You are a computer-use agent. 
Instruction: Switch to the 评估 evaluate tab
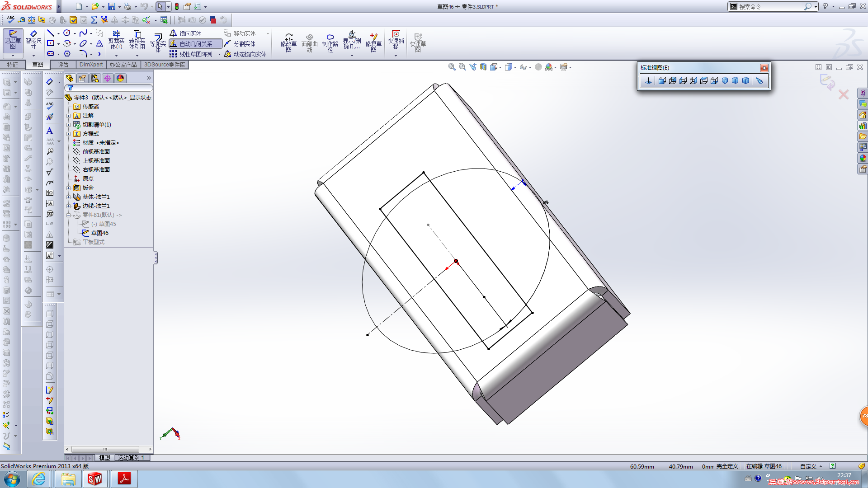[x=63, y=65]
